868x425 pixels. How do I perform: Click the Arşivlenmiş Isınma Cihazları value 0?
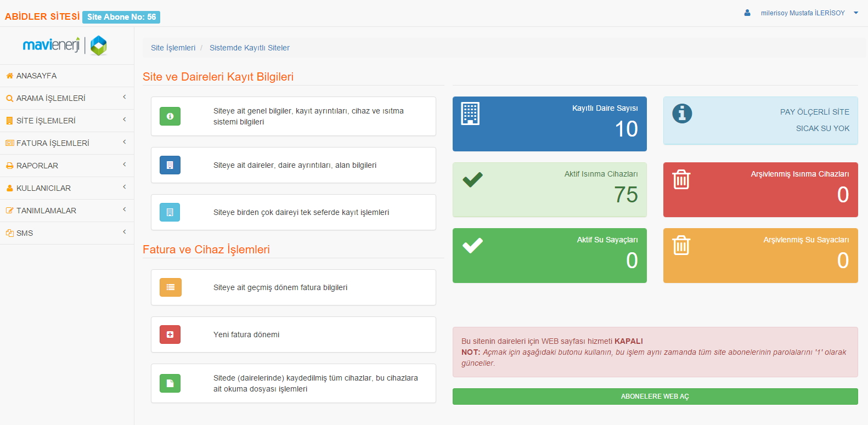843,195
